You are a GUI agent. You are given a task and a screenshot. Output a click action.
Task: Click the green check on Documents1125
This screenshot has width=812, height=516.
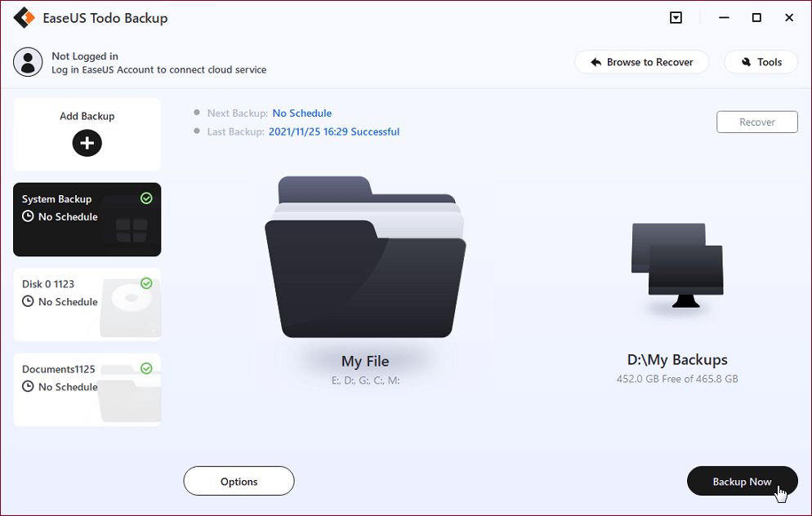click(146, 368)
